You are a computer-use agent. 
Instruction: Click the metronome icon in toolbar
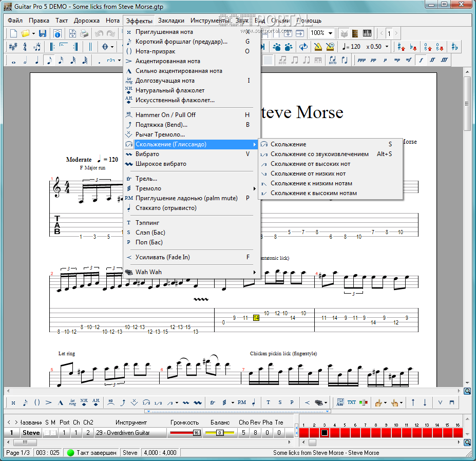(318, 47)
